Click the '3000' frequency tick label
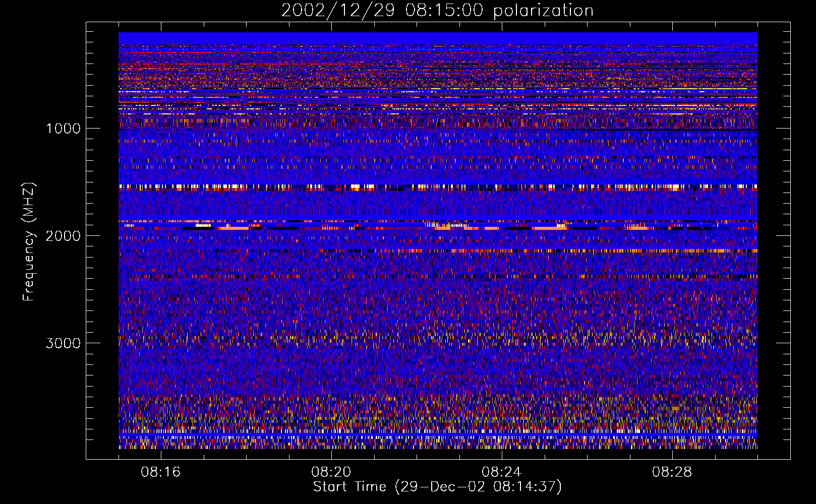This screenshot has height=504, width=816. [x=63, y=343]
